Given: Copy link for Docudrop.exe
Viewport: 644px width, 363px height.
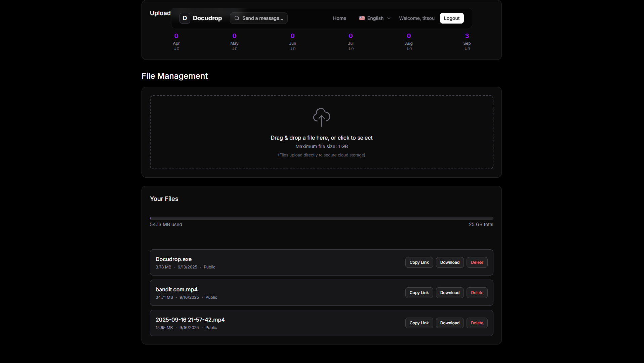Looking at the screenshot, I should pos(419,262).
